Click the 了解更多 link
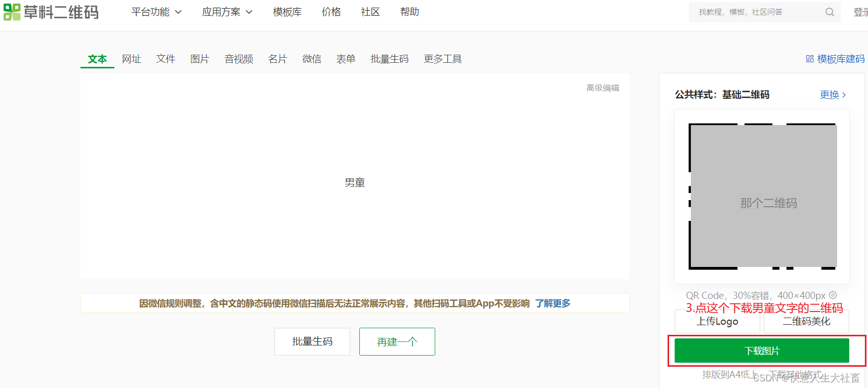Viewport: 868px width, 388px height. coord(553,303)
